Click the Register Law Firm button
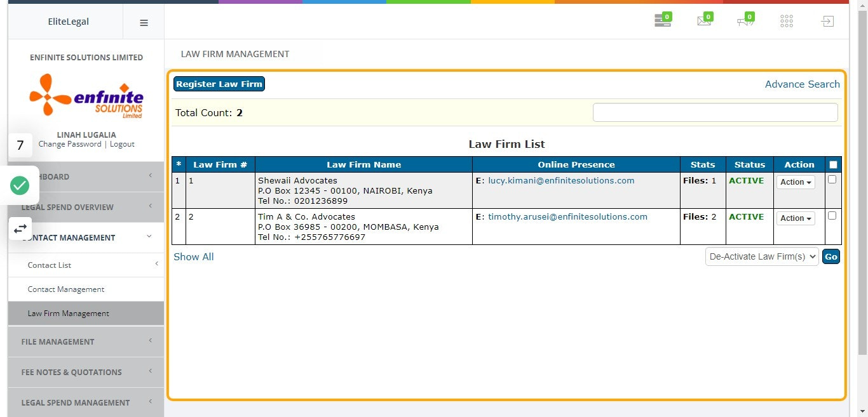This screenshot has width=868, height=417. coord(219,83)
